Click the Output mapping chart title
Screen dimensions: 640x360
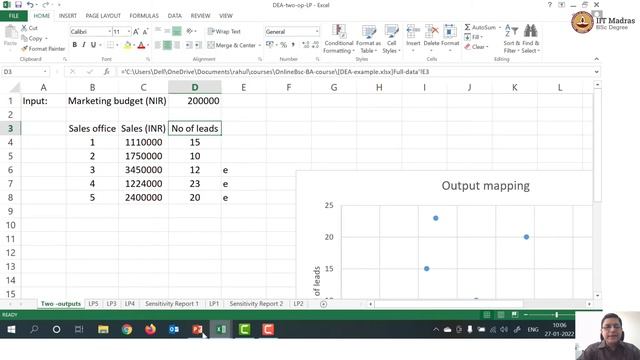pyautogui.click(x=485, y=186)
